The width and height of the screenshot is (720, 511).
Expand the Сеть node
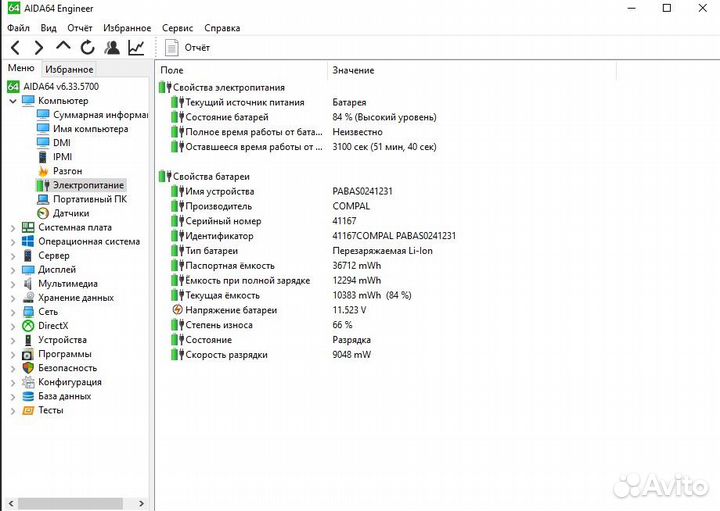[x=13, y=312]
